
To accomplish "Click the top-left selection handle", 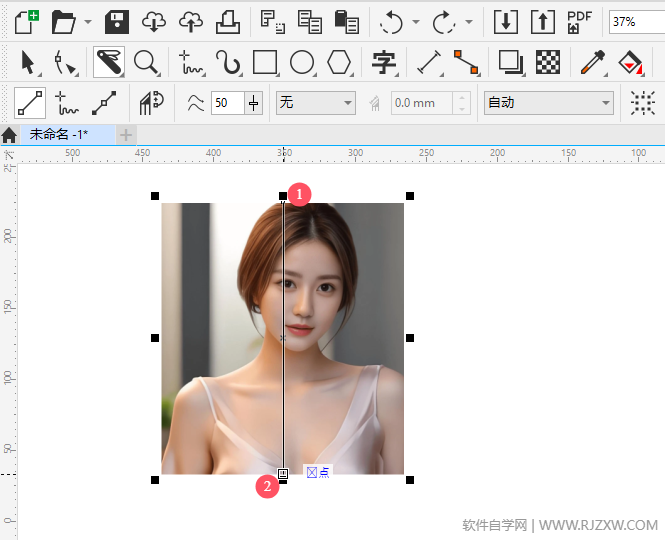I will (x=155, y=196).
